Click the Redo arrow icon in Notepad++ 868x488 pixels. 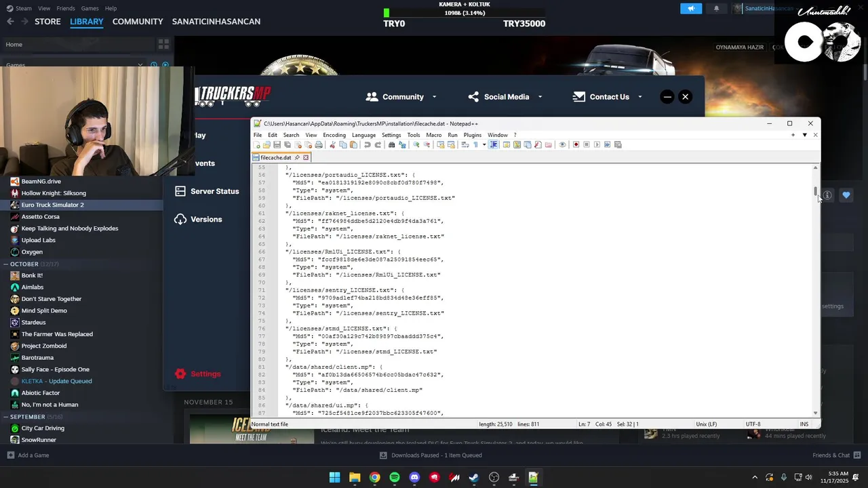coord(378,144)
